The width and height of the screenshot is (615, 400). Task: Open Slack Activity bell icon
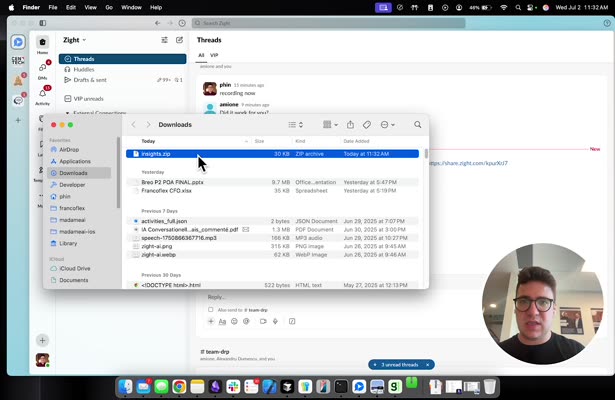click(x=42, y=93)
